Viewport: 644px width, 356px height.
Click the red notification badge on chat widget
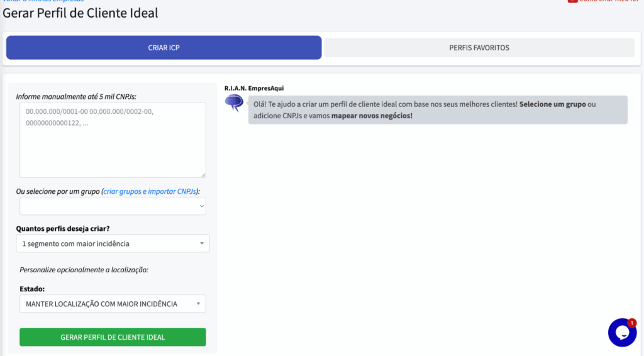(632, 323)
